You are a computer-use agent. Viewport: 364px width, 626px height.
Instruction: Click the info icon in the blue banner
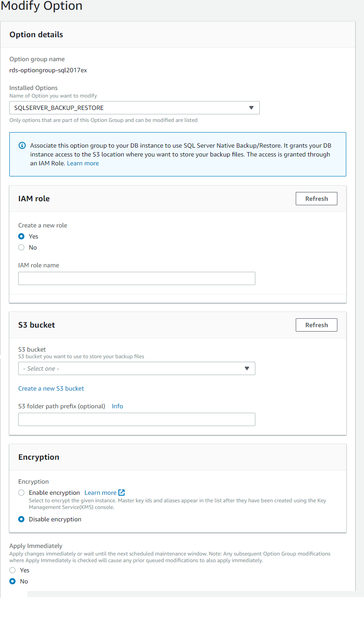click(22, 145)
